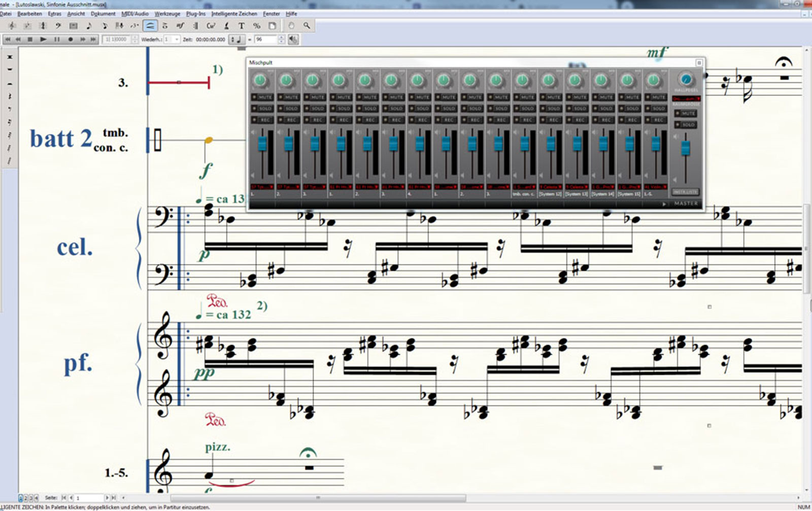Open instrument dropdown for [System 14] channel

pyautogui.click(x=603, y=187)
